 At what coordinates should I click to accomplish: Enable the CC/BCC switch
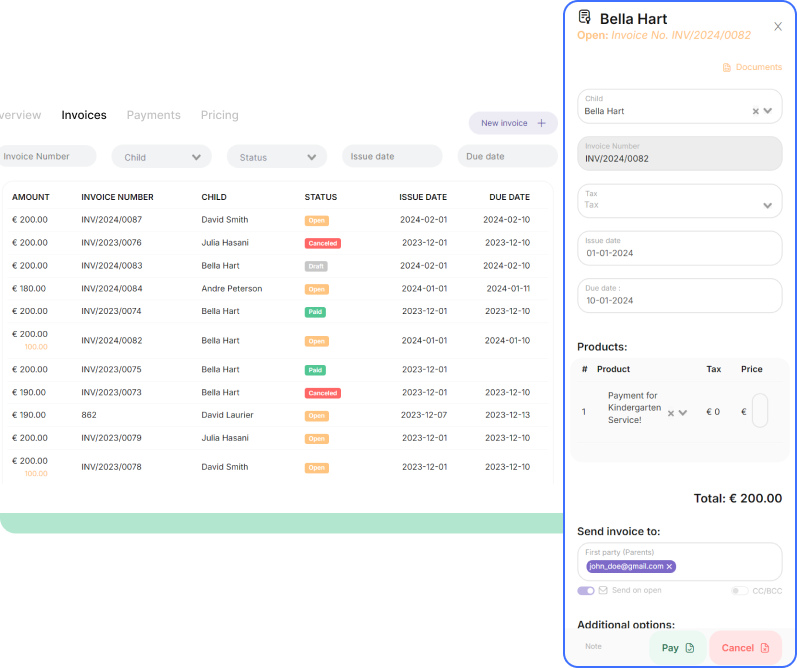pos(740,591)
